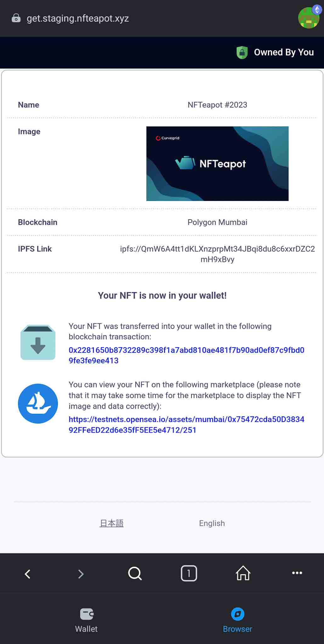Tap the pixelated account avatar
Screen dimensions: 324x644
(x=309, y=17)
